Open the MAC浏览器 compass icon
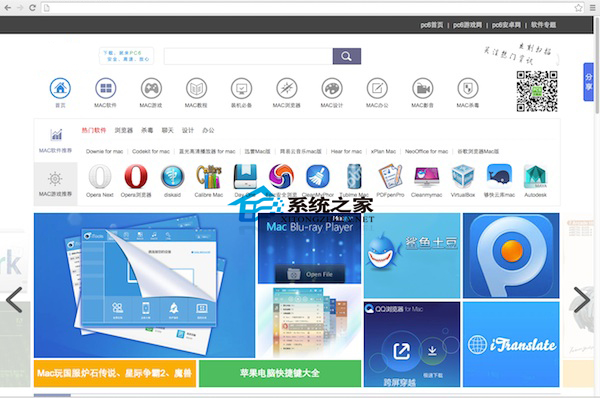 tap(287, 88)
